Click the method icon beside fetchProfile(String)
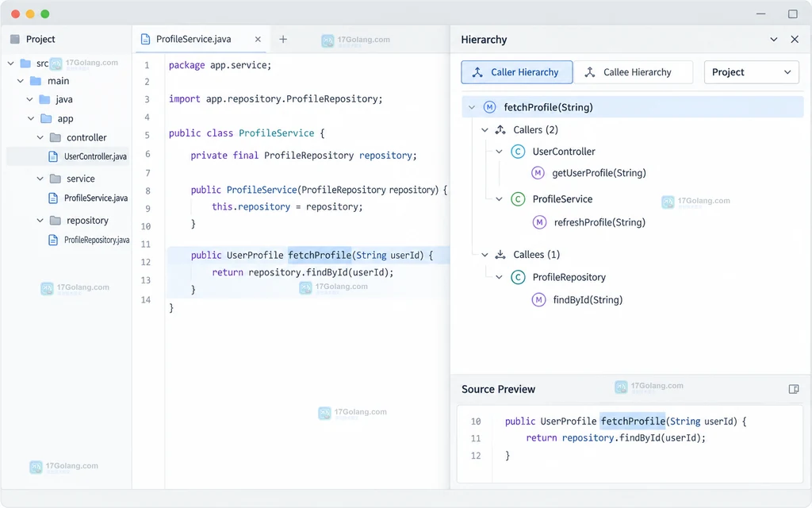The width and height of the screenshot is (812, 508). click(x=489, y=107)
